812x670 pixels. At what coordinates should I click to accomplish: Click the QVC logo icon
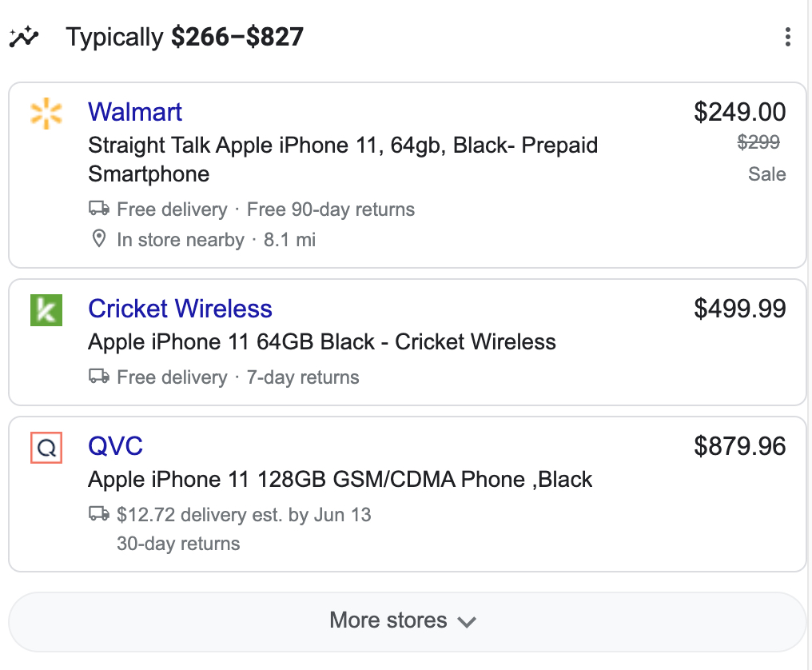click(46, 448)
